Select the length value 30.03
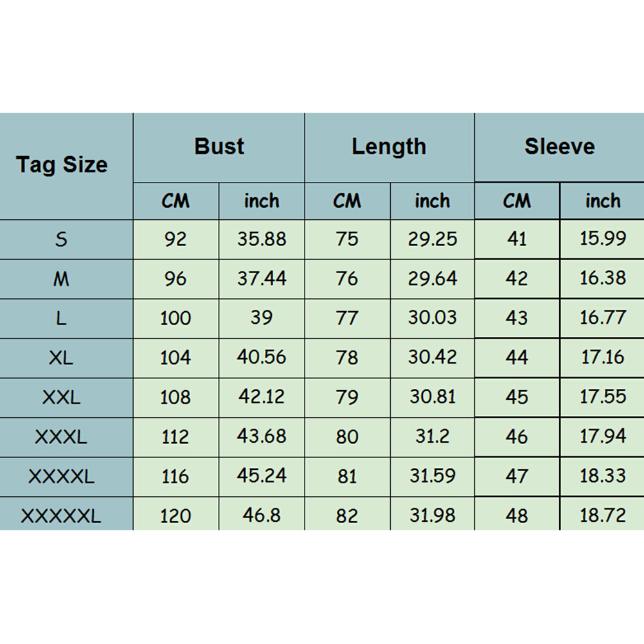This screenshot has height=644, width=644. pyautogui.click(x=433, y=318)
